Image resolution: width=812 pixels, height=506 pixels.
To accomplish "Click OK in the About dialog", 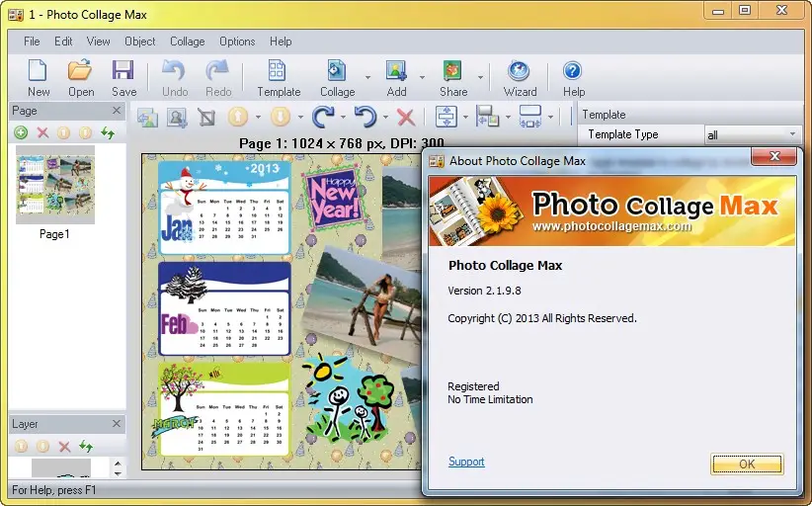I will click(747, 464).
